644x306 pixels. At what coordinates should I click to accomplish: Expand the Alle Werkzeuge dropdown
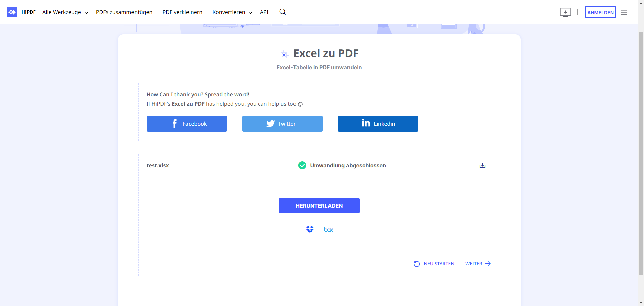(65, 12)
